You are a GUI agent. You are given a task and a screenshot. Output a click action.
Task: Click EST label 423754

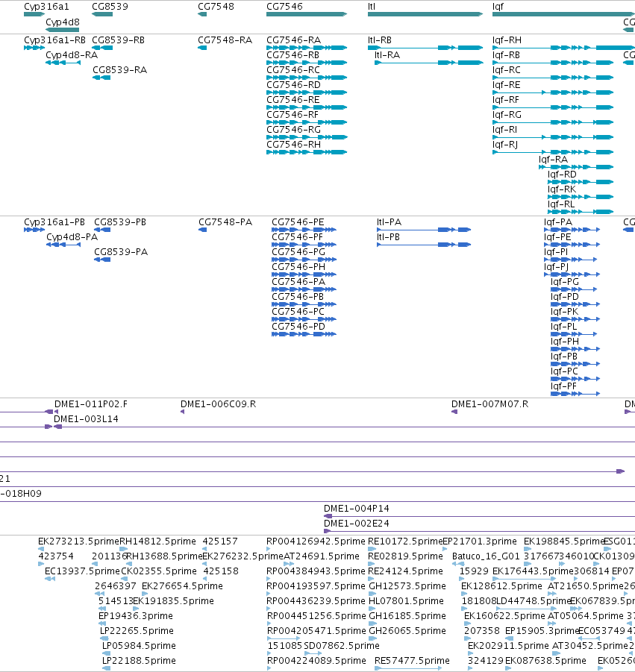pos(56,556)
